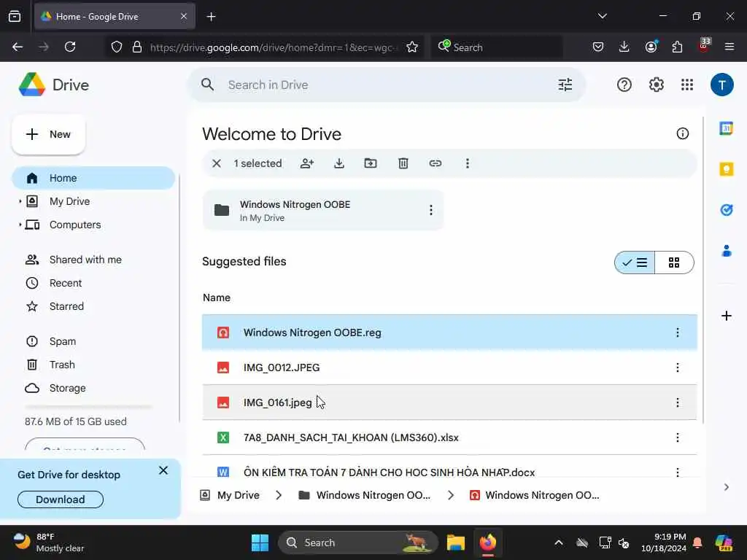This screenshot has height=560, width=747.
Task: Click the Windows Start button
Action: pos(260,542)
